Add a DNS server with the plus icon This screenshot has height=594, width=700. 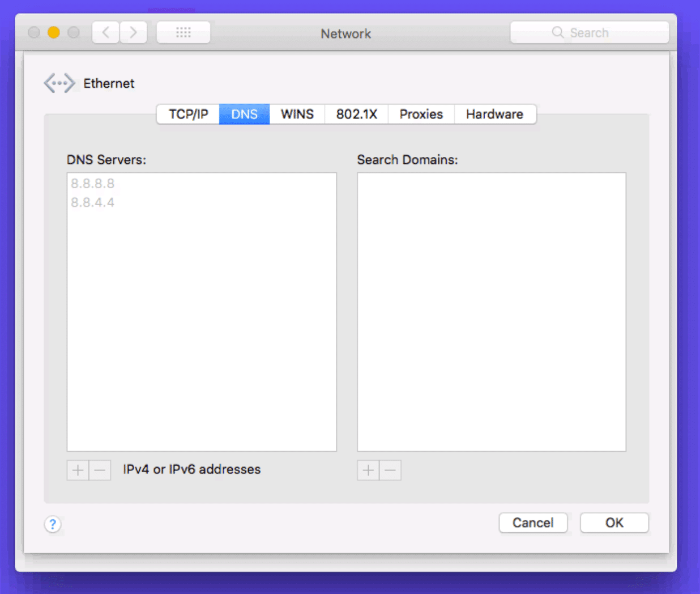pyautogui.click(x=78, y=470)
